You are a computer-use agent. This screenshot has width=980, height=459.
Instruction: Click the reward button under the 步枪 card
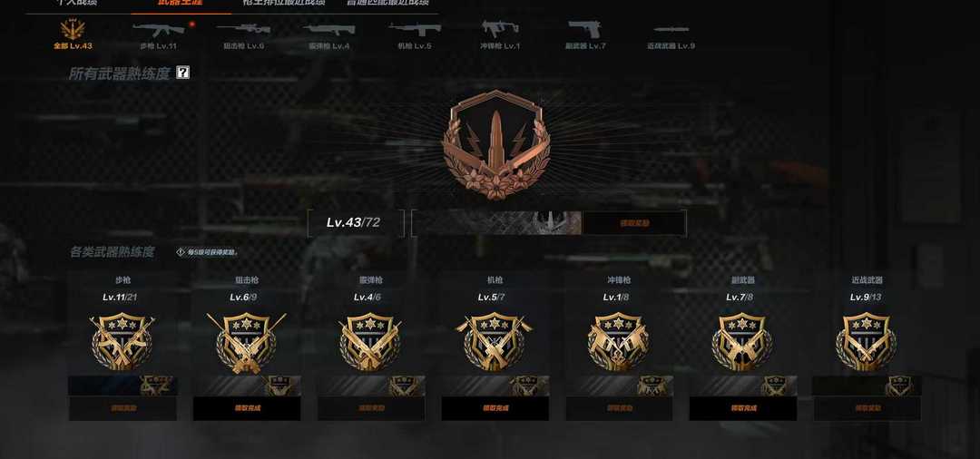click(122, 408)
